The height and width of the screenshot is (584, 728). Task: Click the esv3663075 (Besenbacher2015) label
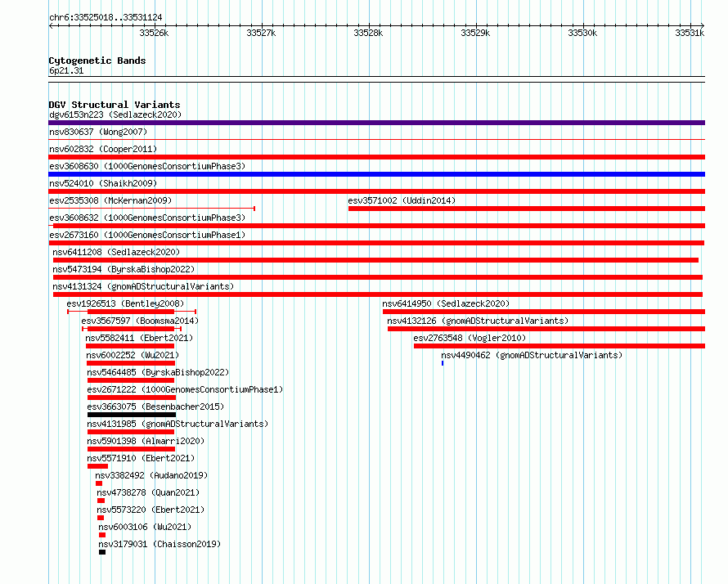(x=155, y=407)
